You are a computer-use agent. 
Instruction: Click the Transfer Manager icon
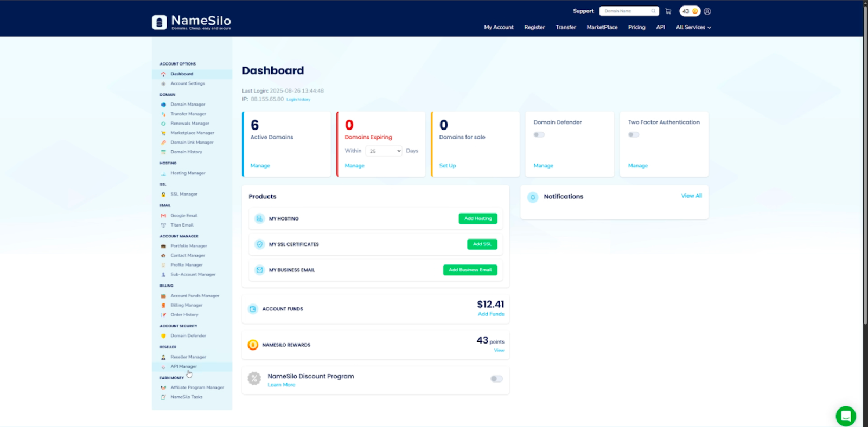click(163, 114)
